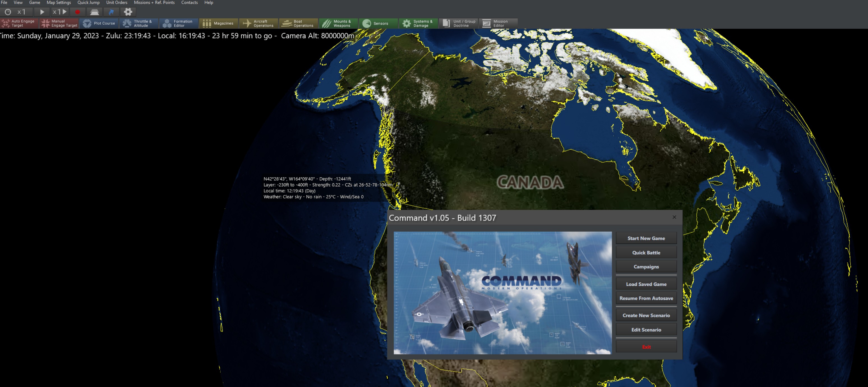Image resolution: width=868 pixels, height=387 pixels.
Task: Open the File menu
Action: (4, 2)
